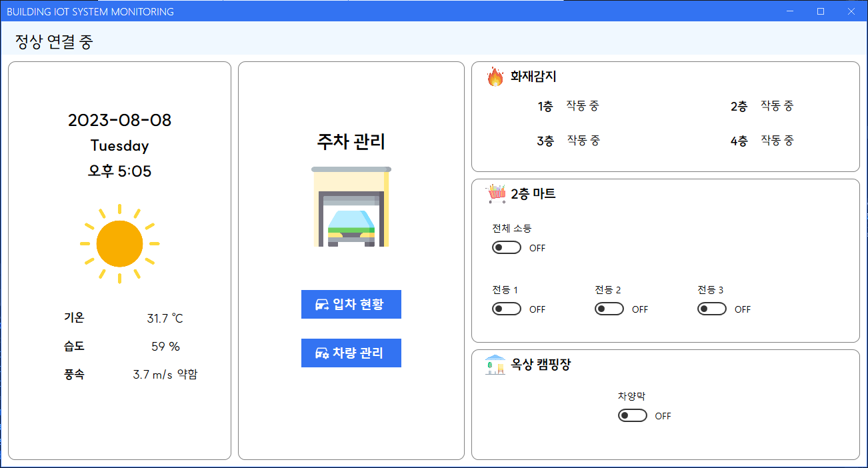Click the 1층 floor label
The width and height of the screenshot is (868, 468).
click(545, 106)
